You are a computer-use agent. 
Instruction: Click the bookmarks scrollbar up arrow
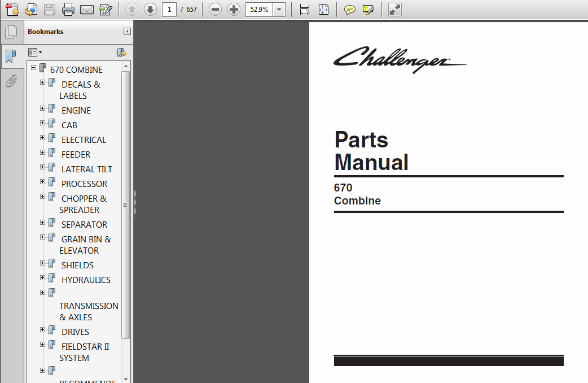pos(126,66)
